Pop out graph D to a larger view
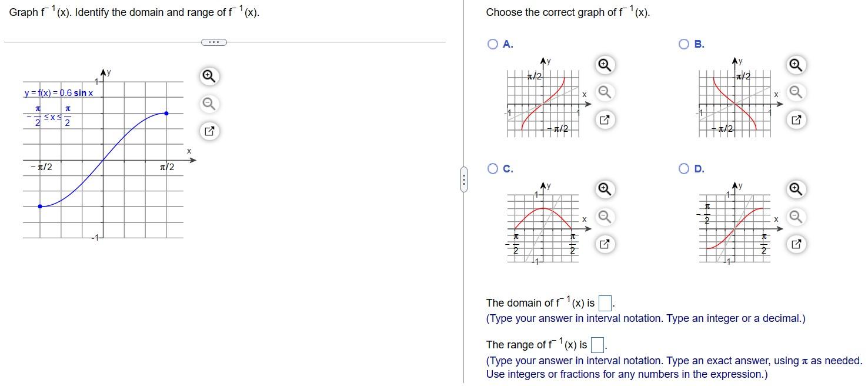The height and width of the screenshot is (386, 868). tap(795, 244)
